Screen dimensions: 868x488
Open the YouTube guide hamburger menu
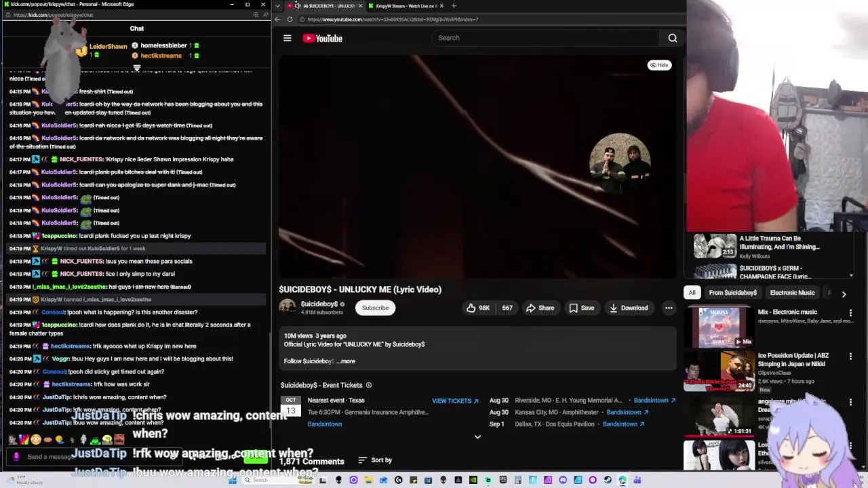pos(288,39)
